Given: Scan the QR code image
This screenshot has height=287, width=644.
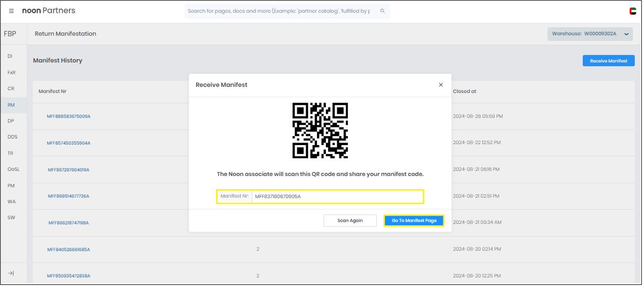Looking at the screenshot, I should coord(320,131).
